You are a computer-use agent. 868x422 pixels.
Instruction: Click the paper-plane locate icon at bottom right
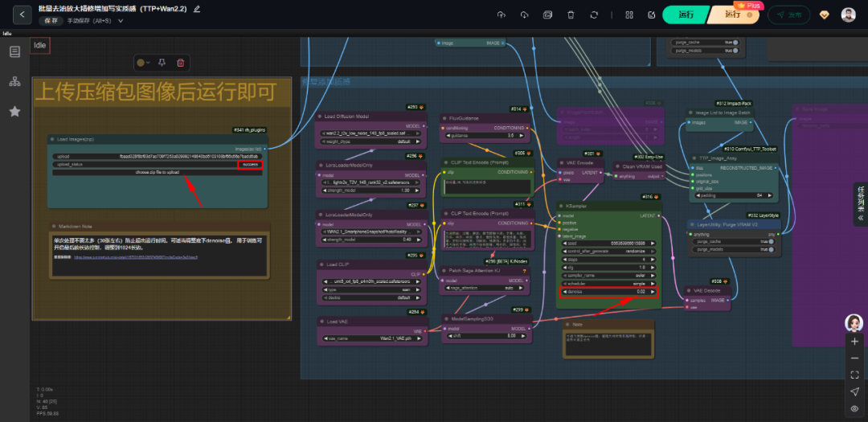coord(854,391)
